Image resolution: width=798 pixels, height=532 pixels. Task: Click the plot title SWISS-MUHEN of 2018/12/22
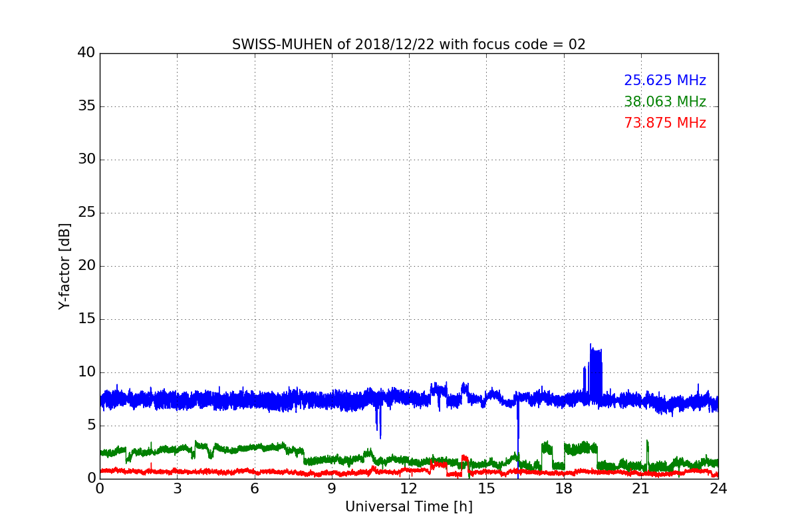click(408, 45)
